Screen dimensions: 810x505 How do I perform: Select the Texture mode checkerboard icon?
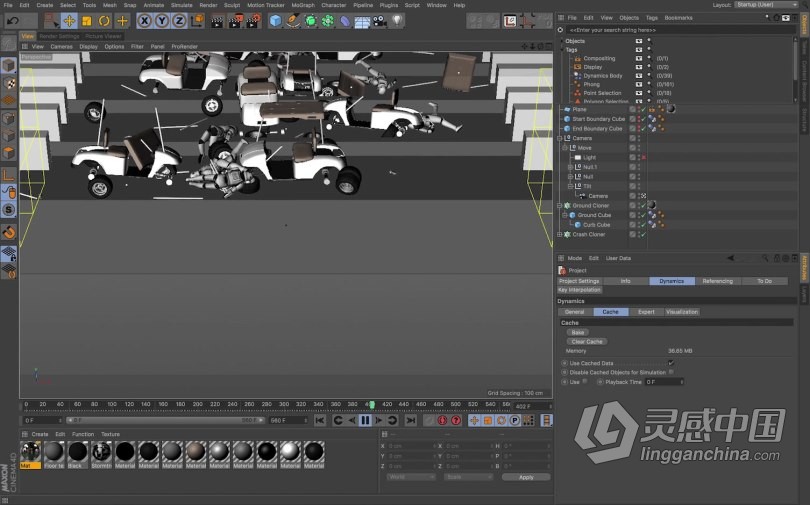9,83
